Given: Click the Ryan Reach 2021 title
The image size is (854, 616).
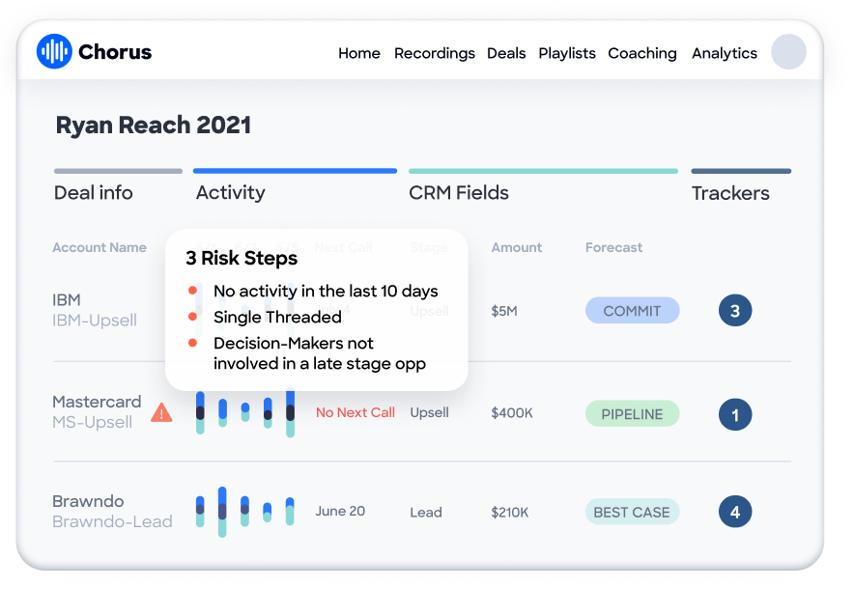Looking at the screenshot, I should pos(154,126).
